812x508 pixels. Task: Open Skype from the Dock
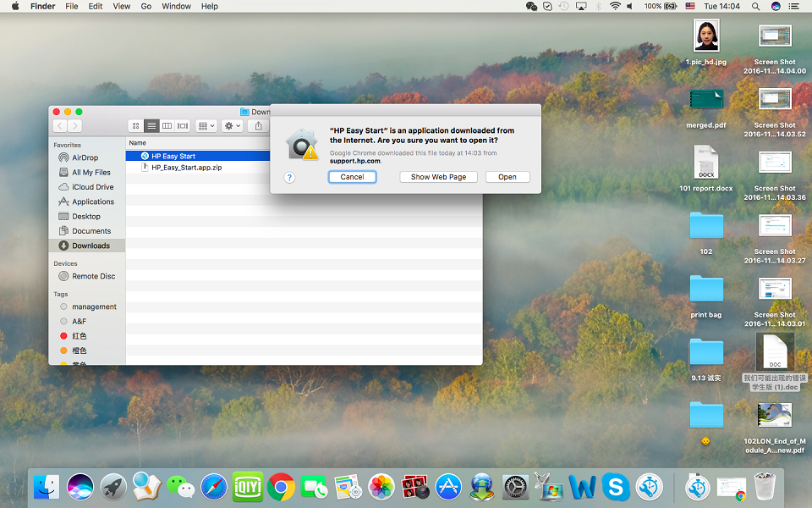click(x=615, y=487)
